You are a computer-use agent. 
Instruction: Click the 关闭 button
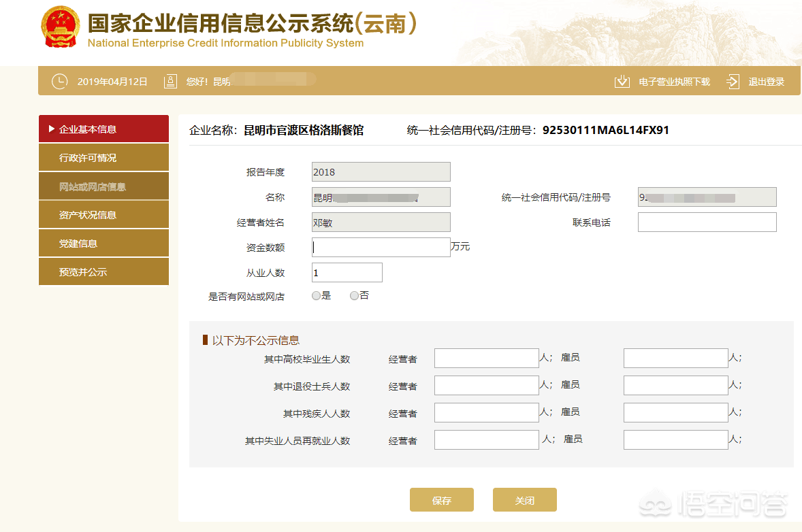524,499
